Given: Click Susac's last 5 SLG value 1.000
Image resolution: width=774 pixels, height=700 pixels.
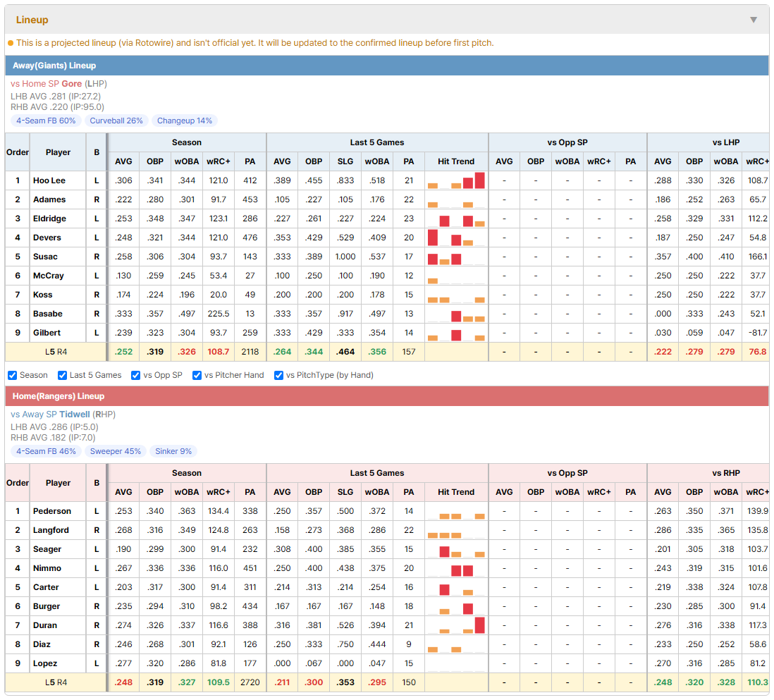Looking at the screenshot, I should tap(345, 257).
